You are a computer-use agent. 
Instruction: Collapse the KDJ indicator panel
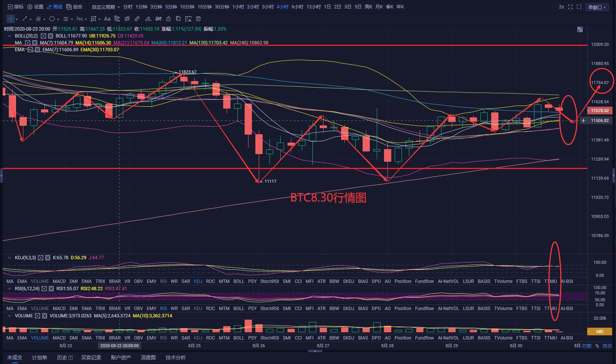(x=10, y=258)
